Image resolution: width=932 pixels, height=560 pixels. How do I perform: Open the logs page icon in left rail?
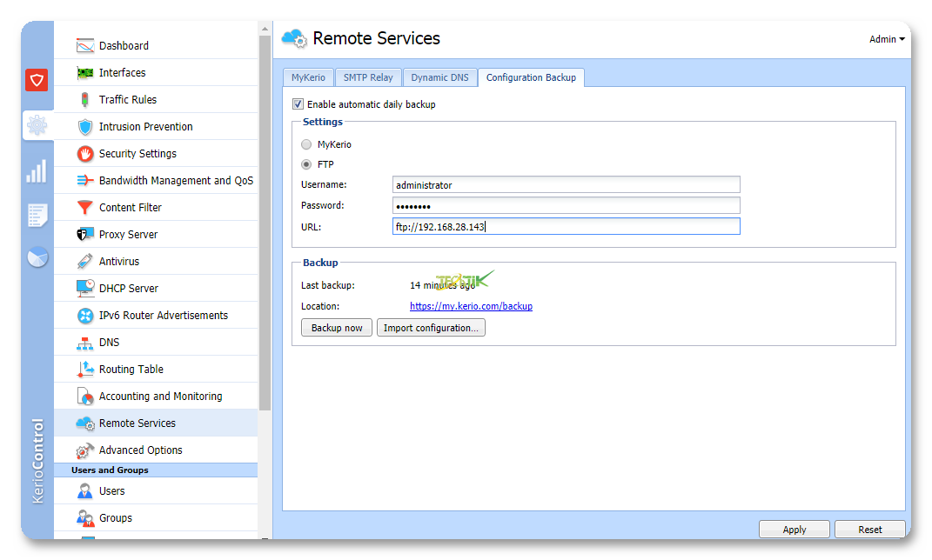[37, 215]
